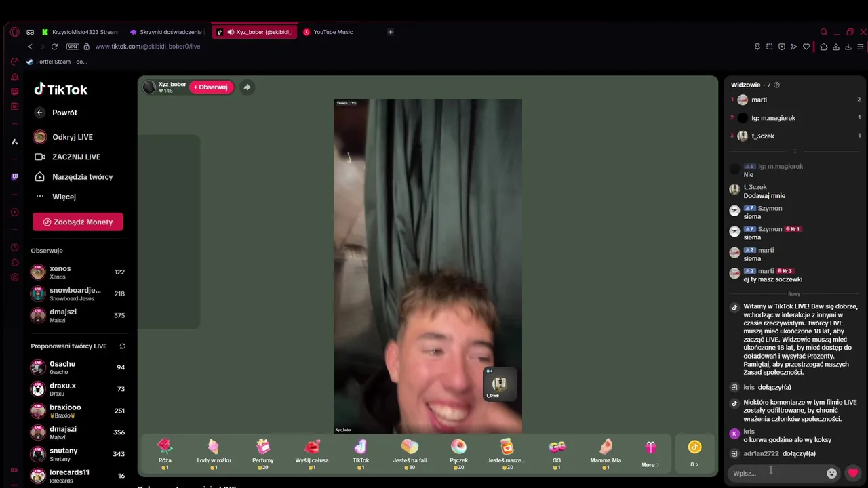Click Powrót back arrow

coord(39,113)
